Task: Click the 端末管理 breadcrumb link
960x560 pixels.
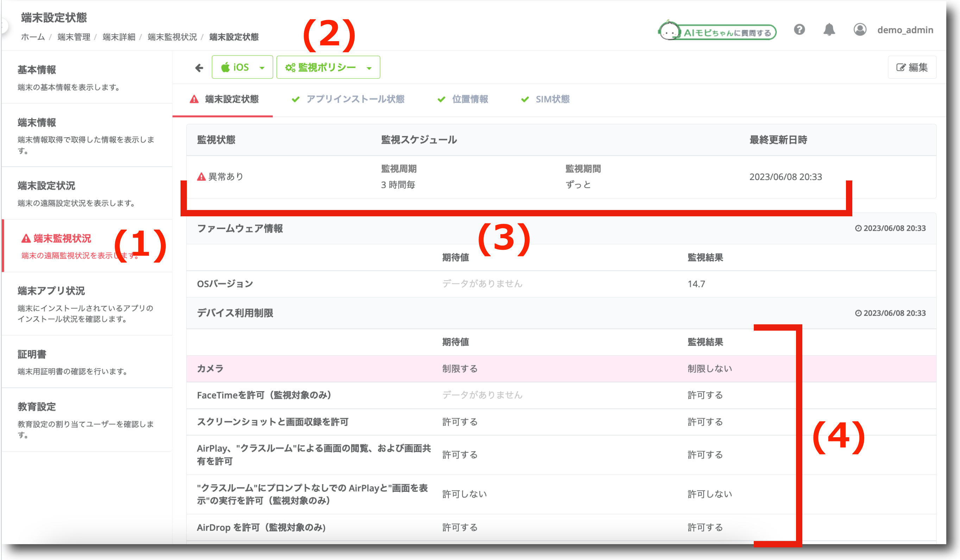Action: (74, 37)
